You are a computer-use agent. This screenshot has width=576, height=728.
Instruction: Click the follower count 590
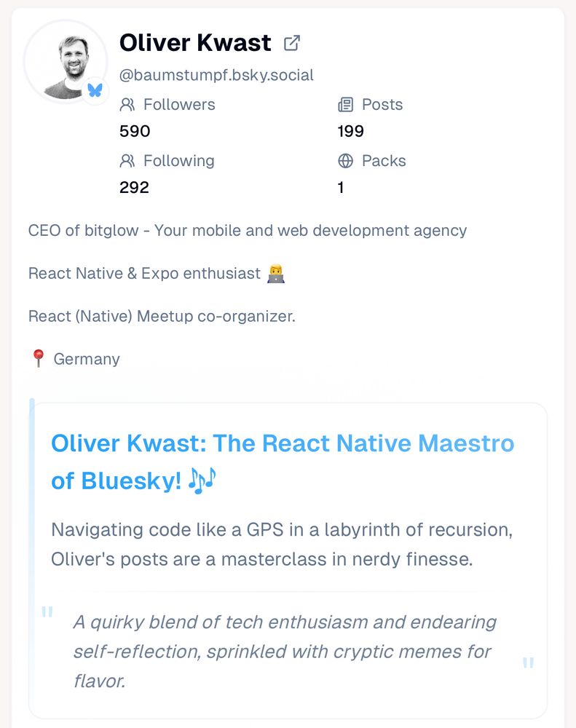pyautogui.click(x=135, y=132)
